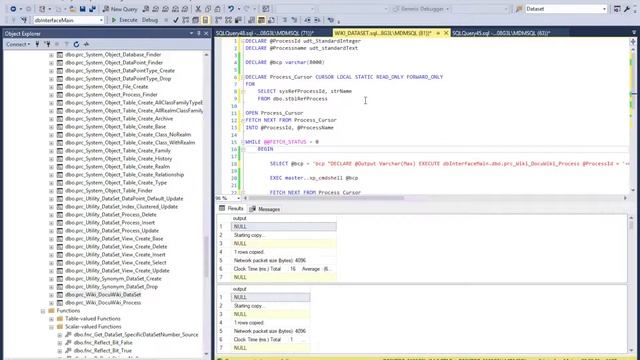Click the Find in Files icon beside Dataset box
Image resolution: width=640 pixels, height=360 pixels.
tap(519, 9)
